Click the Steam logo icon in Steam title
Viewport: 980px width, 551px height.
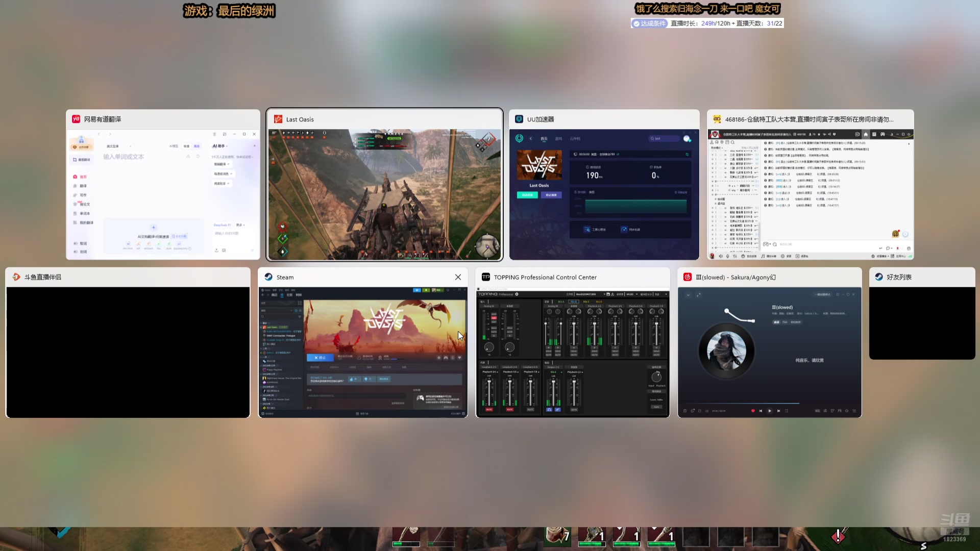[x=268, y=277]
